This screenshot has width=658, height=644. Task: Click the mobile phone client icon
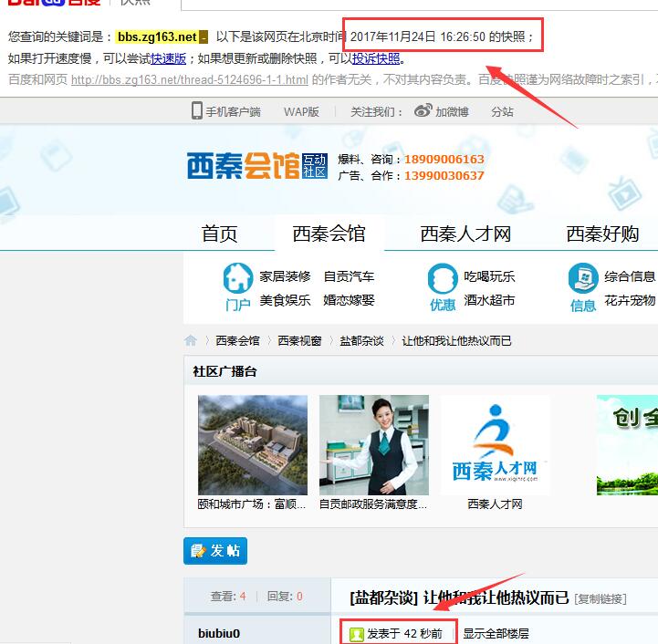(197, 110)
